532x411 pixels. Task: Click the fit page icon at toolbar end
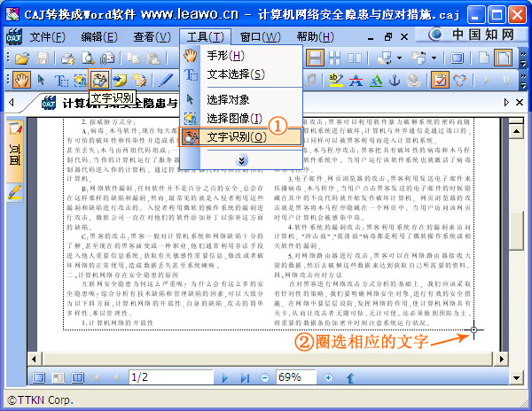tap(503, 58)
